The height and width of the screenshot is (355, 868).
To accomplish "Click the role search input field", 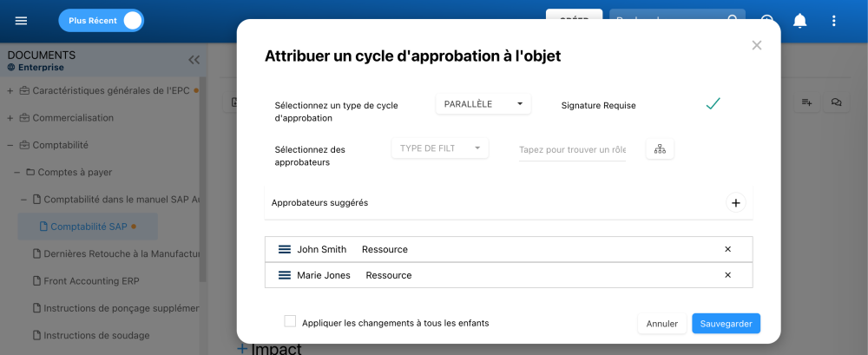I will [x=572, y=150].
